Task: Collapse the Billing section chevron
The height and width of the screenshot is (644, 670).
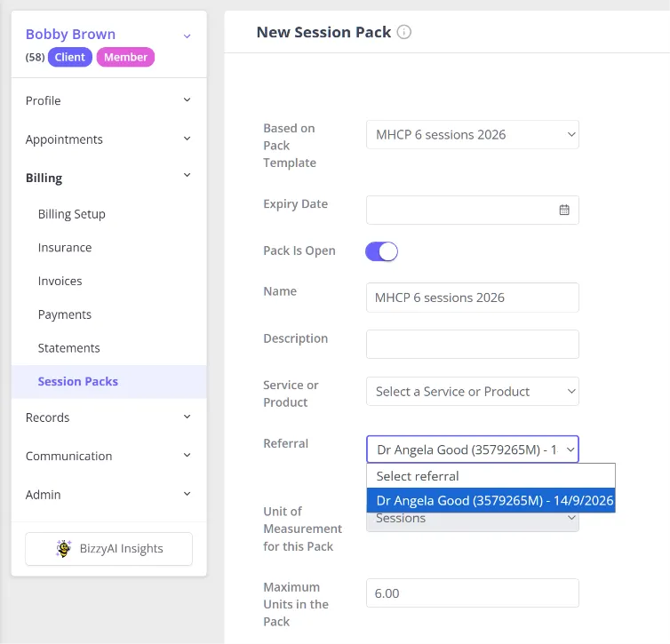Action: click(x=187, y=175)
